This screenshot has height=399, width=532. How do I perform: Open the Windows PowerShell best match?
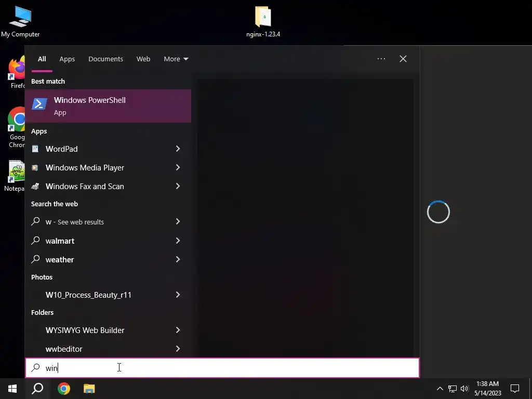pos(108,106)
